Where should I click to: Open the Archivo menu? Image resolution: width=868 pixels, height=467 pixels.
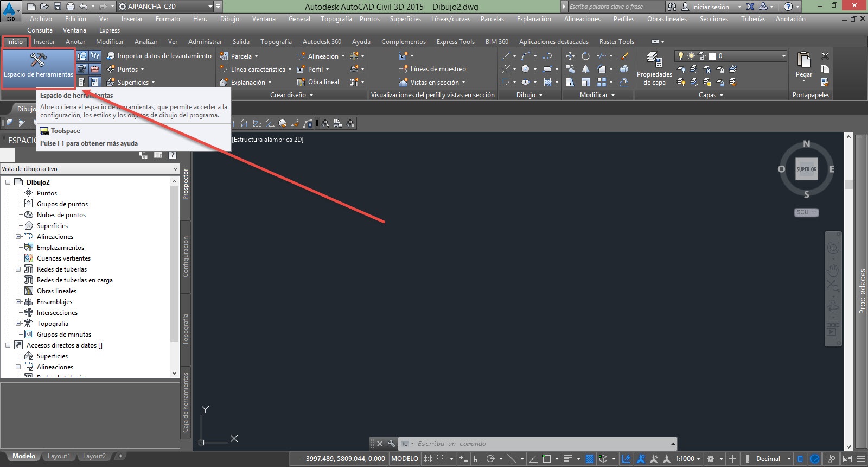[x=41, y=19]
